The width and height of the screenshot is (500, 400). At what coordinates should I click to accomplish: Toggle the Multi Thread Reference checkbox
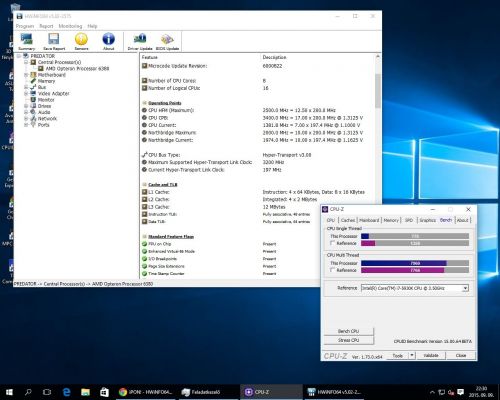click(332, 270)
